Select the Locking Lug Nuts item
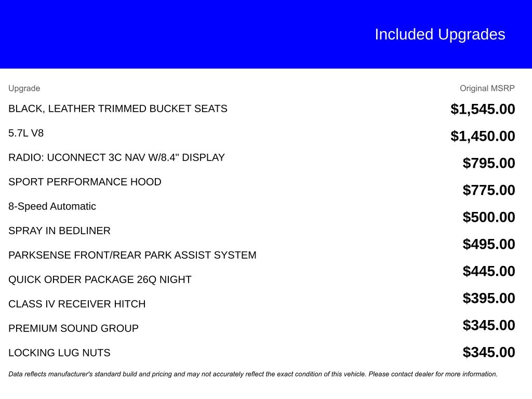This screenshot has height=399, width=532. point(59,353)
